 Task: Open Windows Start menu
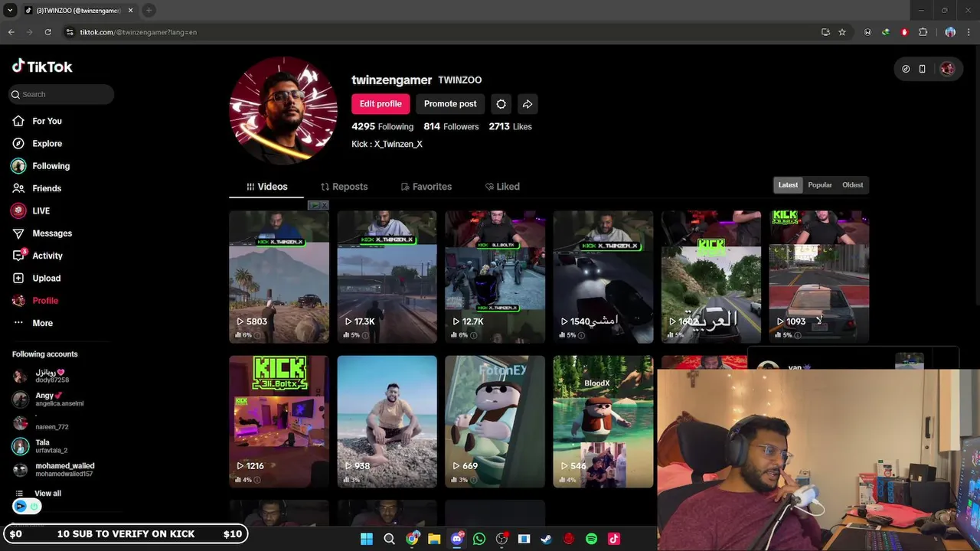pyautogui.click(x=367, y=539)
